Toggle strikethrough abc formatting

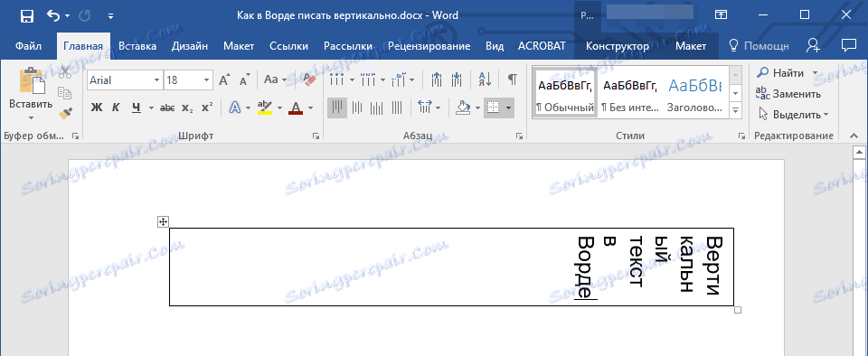pos(167,108)
